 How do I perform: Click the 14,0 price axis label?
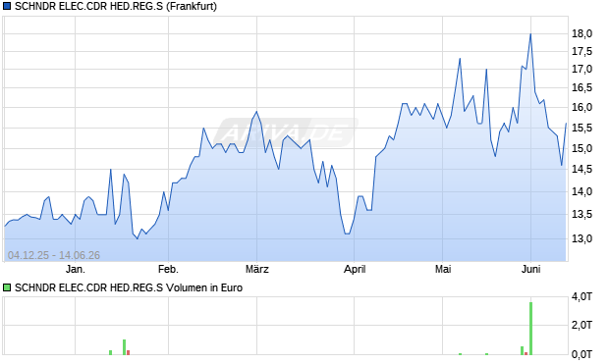click(x=581, y=191)
